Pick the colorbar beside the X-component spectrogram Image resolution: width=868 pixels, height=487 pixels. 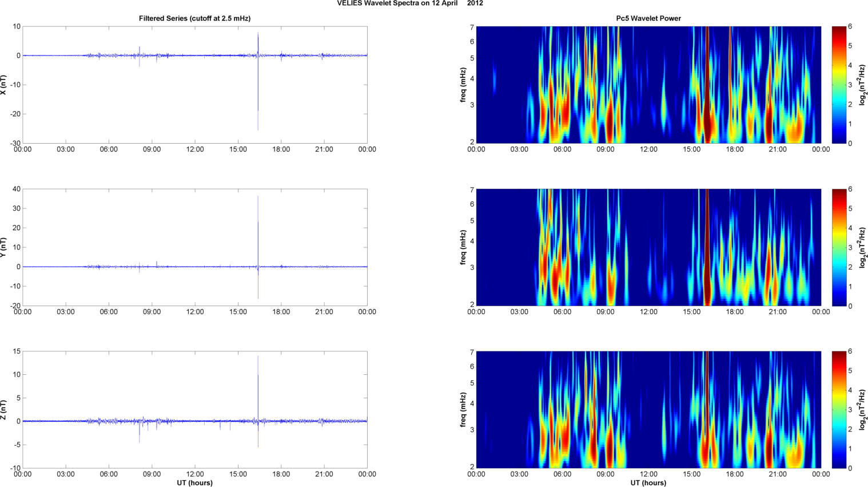coord(839,85)
